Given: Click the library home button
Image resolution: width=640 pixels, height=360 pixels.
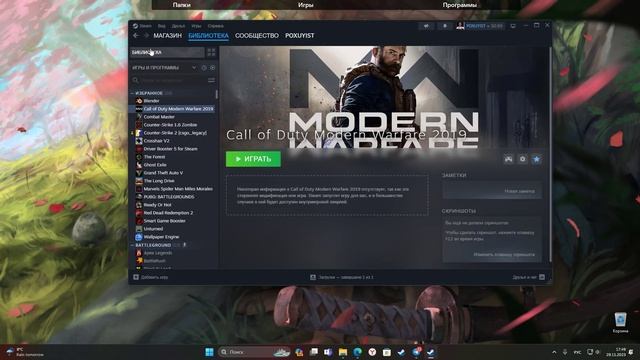Looking at the screenshot, I should tap(167, 52).
